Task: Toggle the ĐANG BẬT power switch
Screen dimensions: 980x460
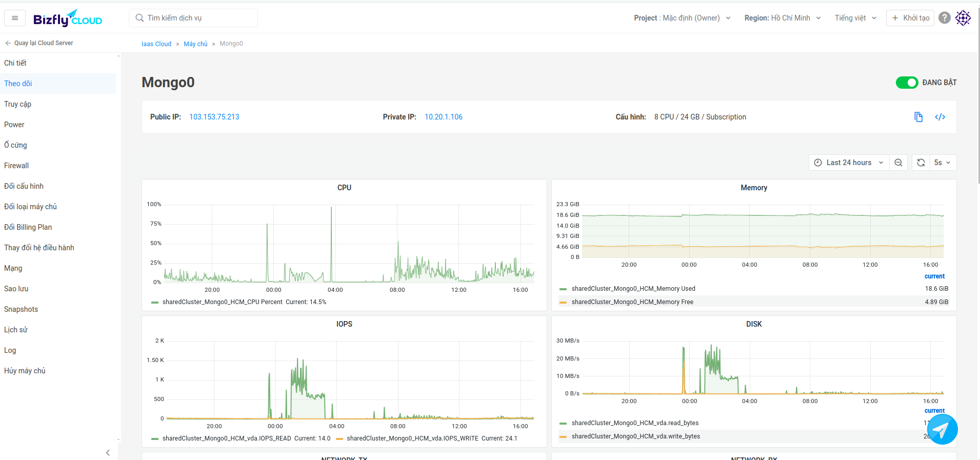Action: click(x=907, y=83)
